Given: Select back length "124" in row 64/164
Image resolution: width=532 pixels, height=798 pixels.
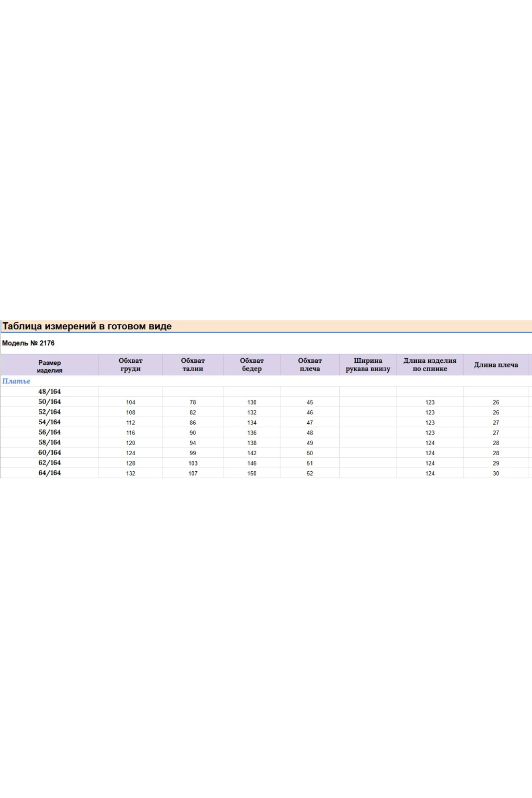Looking at the screenshot, I should pyautogui.click(x=430, y=474).
